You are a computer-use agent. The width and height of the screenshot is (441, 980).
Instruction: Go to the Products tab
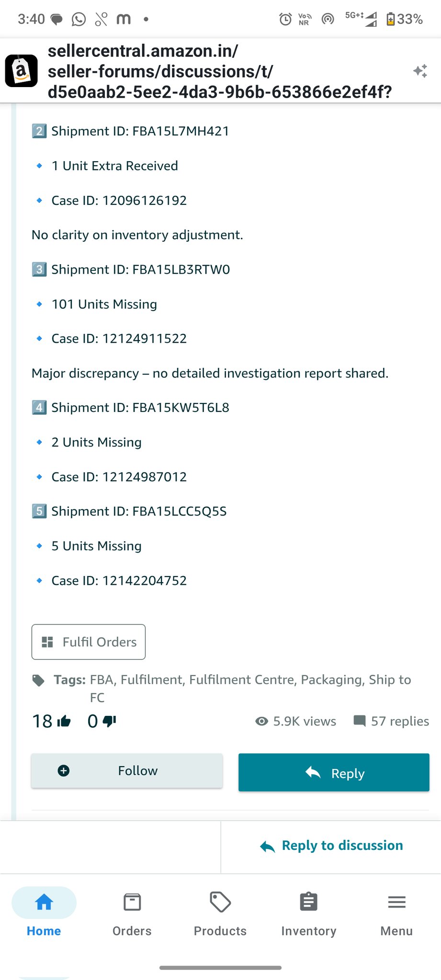pyautogui.click(x=220, y=913)
